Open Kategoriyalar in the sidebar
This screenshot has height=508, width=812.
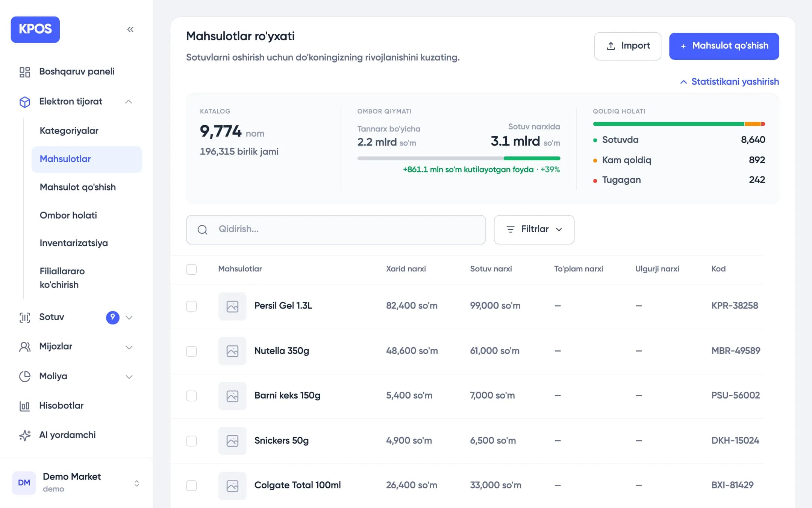69,131
